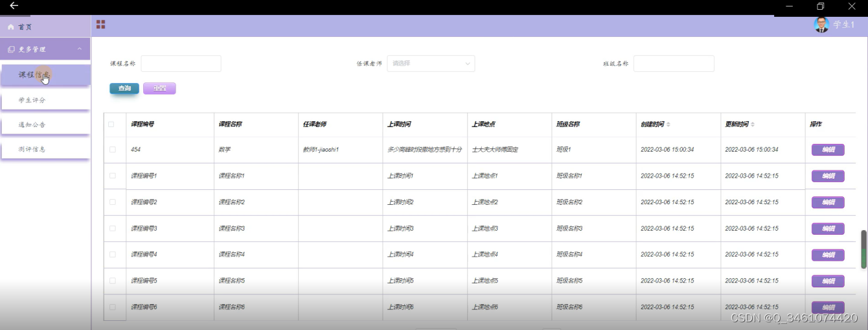This screenshot has width=868, height=330.
Task: Focus the 课程名称 search input field
Action: pyautogui.click(x=181, y=64)
